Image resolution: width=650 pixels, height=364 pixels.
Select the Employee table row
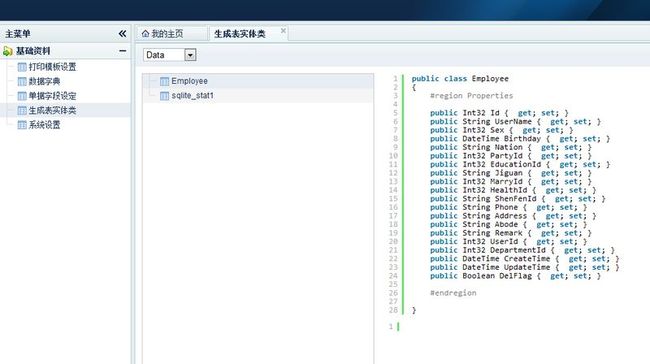coord(258,81)
